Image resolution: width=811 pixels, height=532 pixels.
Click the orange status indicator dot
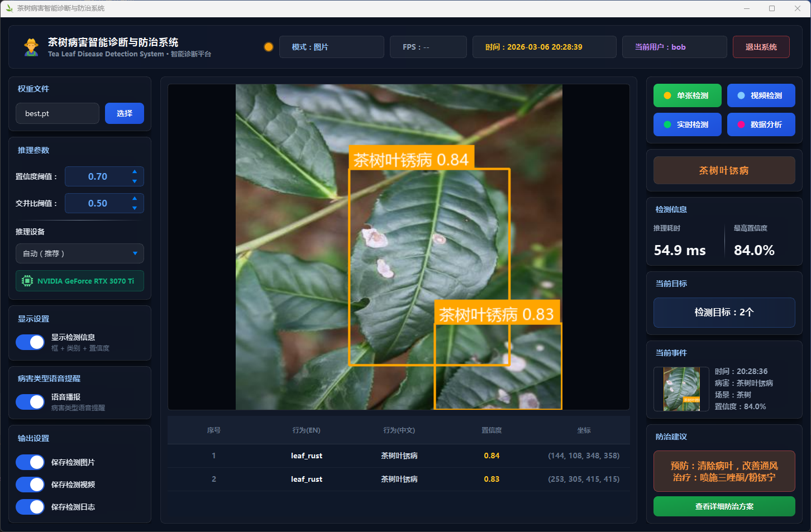269,47
